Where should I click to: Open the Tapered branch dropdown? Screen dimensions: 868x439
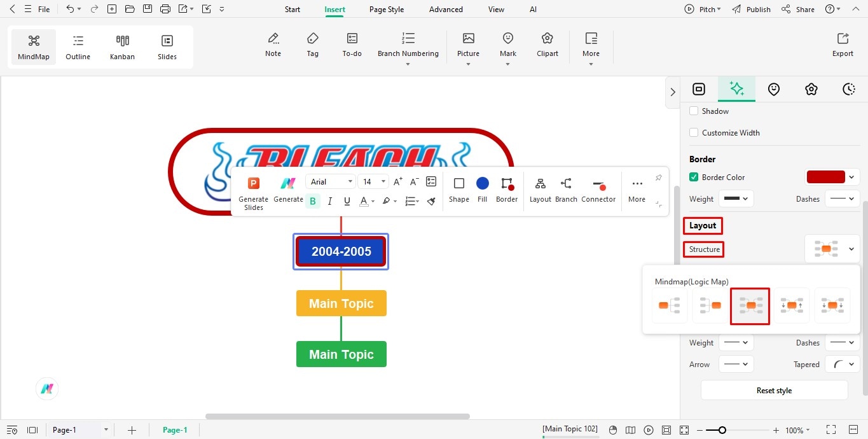(x=842, y=364)
